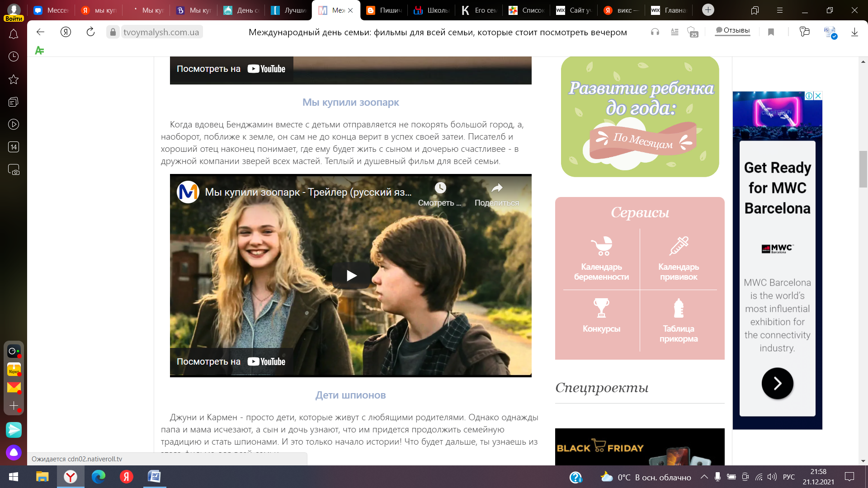Open zoo trailer on YouTube

coord(231,361)
